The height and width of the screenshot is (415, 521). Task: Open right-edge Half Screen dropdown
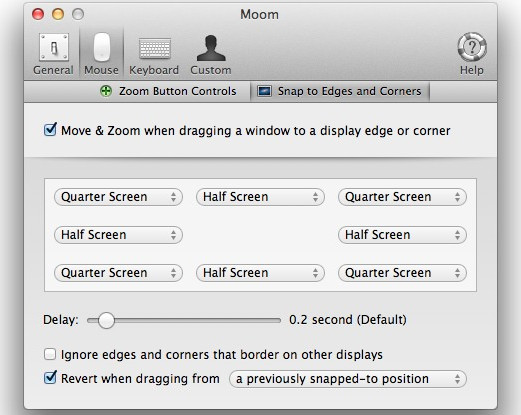[x=402, y=235]
